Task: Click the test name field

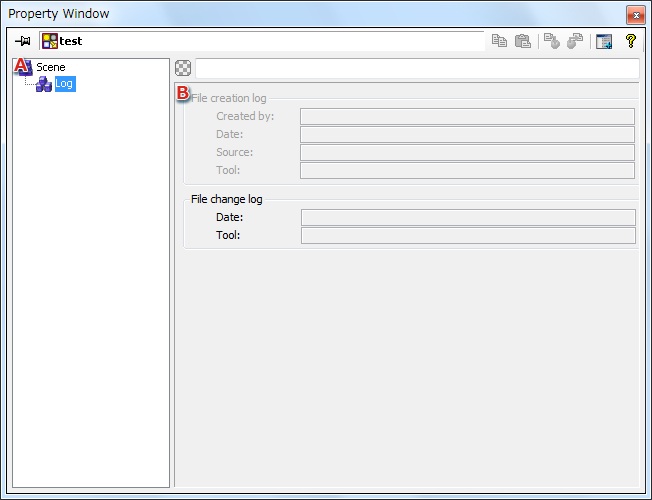Action: click(x=270, y=41)
